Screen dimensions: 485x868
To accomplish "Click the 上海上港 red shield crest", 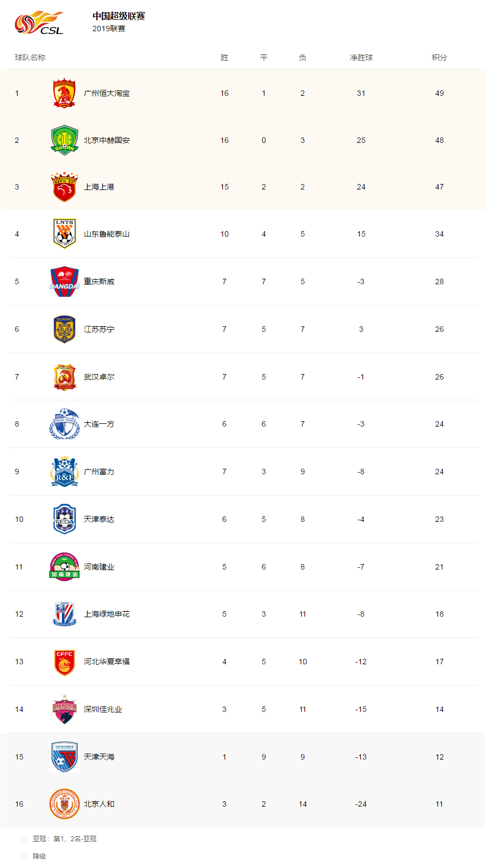I will pyautogui.click(x=64, y=187).
